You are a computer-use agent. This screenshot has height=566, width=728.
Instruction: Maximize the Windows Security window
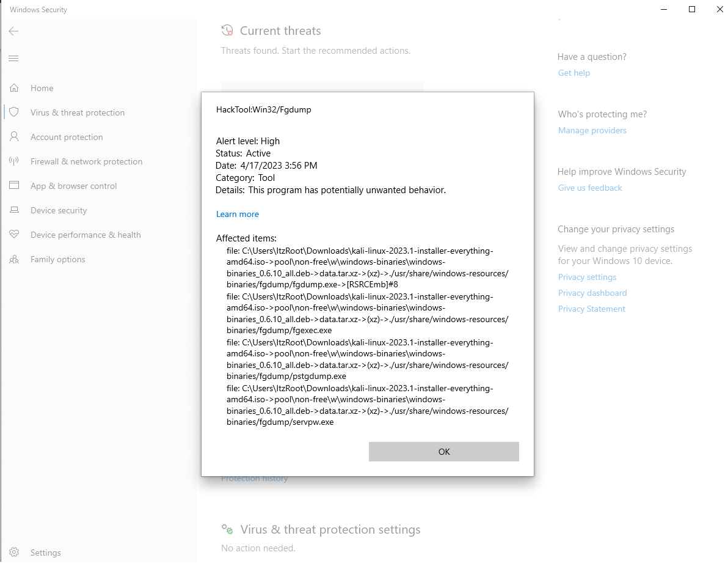coord(692,9)
